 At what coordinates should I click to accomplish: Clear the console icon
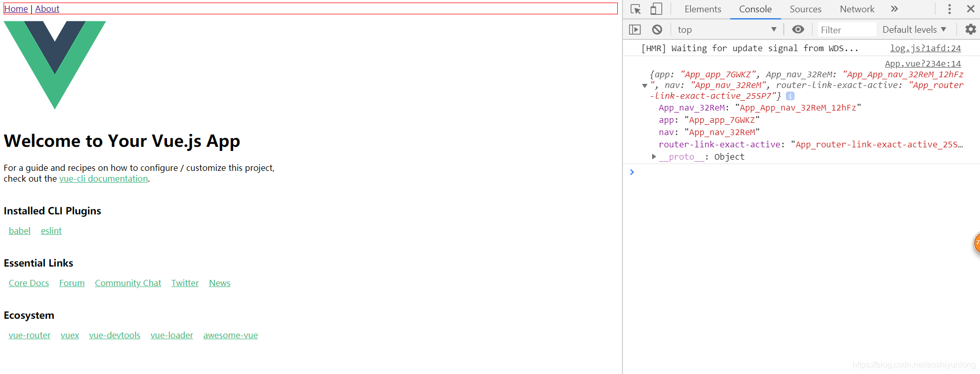click(x=657, y=30)
